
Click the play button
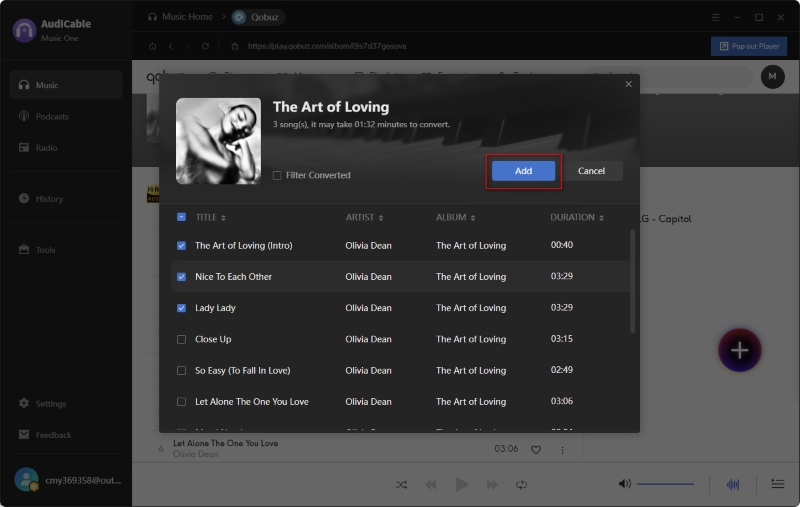[462, 485]
